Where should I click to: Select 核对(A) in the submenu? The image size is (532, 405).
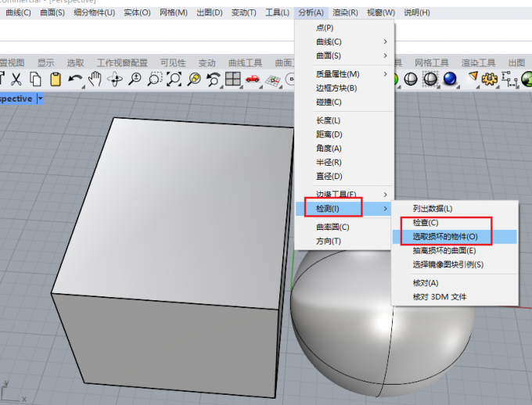pos(455,283)
